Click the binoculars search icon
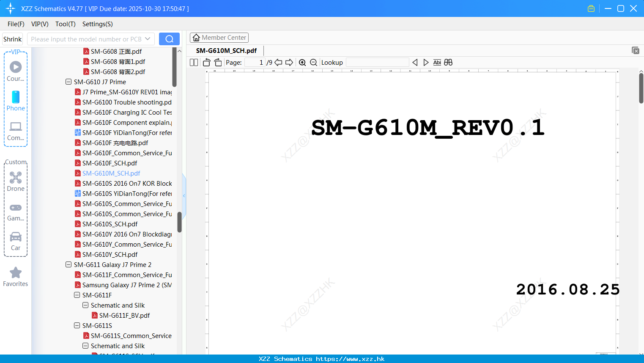The image size is (644, 363). 448,63
